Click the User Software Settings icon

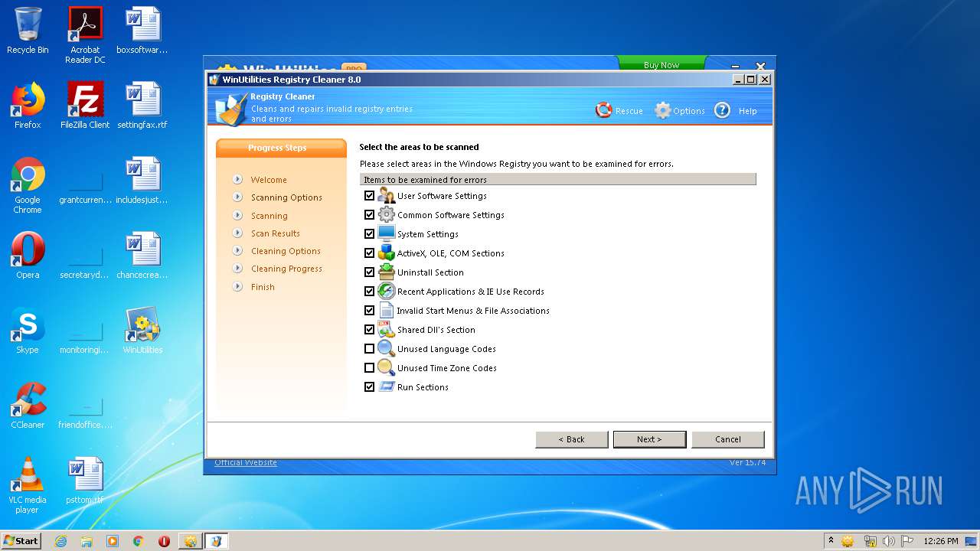(386, 195)
